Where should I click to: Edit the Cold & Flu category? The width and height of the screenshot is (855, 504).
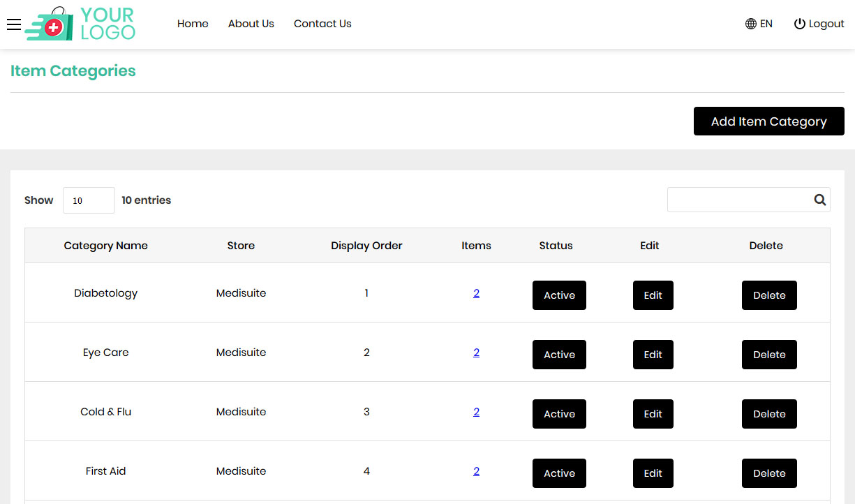[653, 414]
